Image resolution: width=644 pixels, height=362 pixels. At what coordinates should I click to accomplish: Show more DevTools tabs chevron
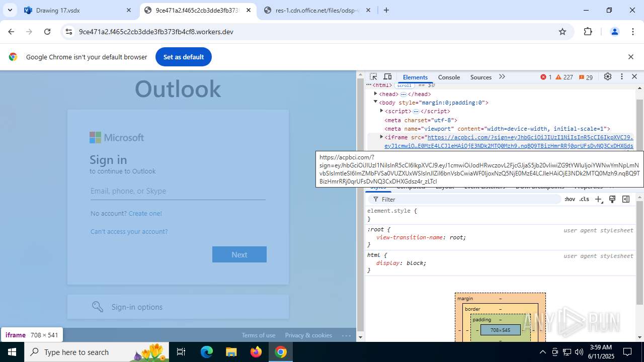pos(502,77)
